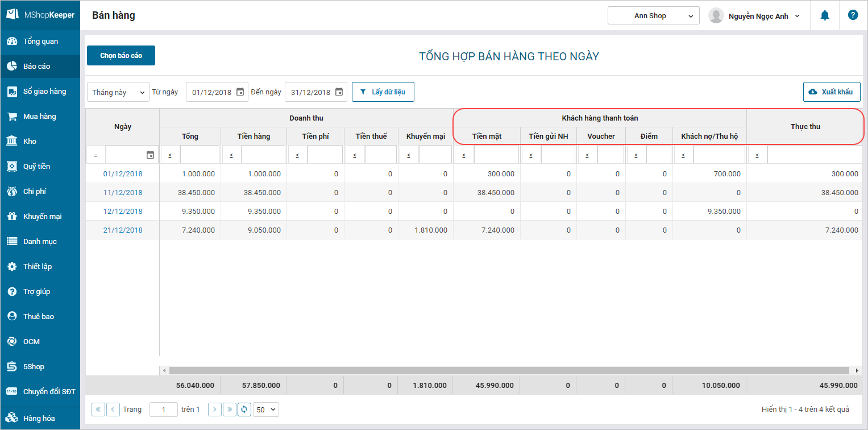Go to Quỹ tiền in the sidebar

[36, 167]
